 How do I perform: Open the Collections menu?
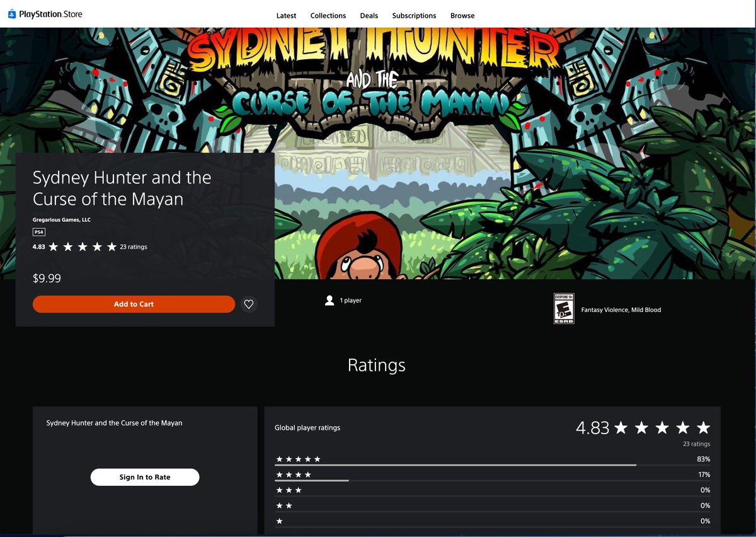328,16
